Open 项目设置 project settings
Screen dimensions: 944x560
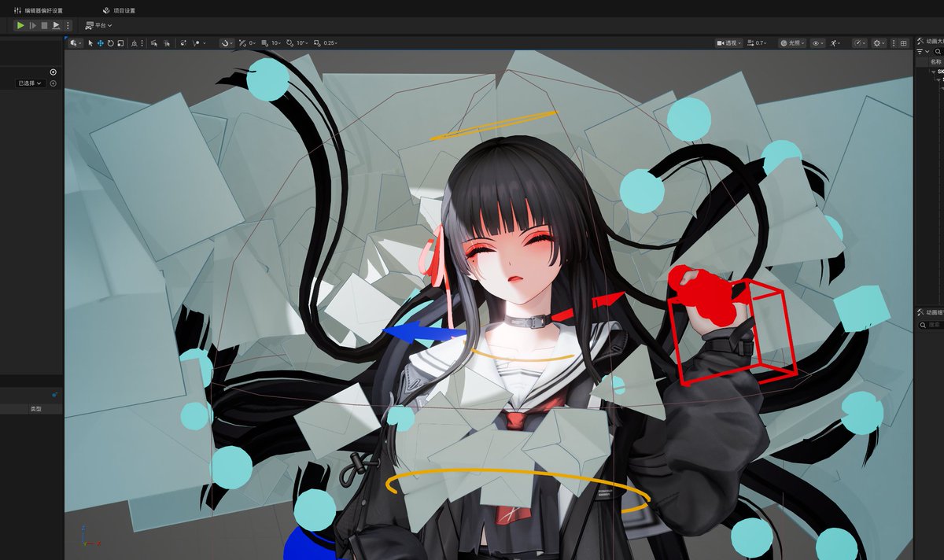click(x=119, y=10)
